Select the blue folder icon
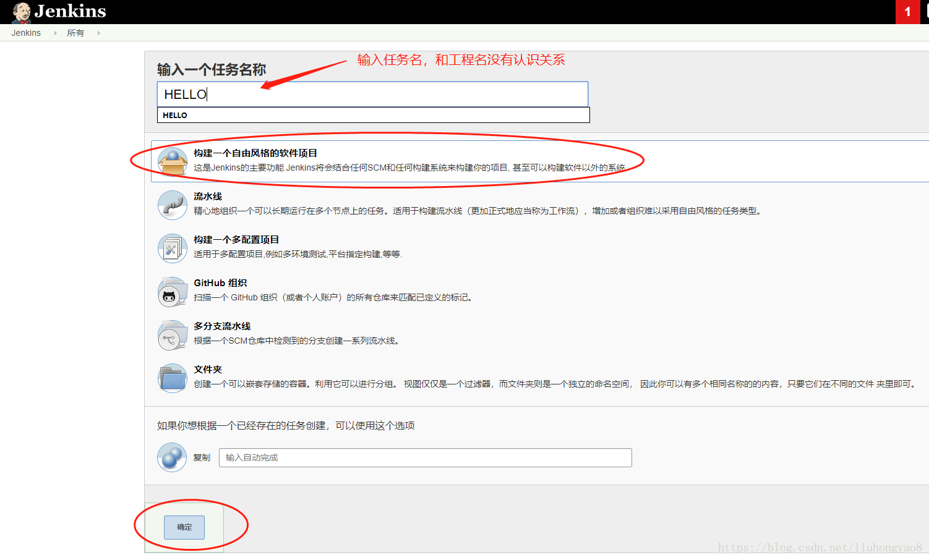Image resolution: width=929 pixels, height=560 pixels. click(x=173, y=378)
